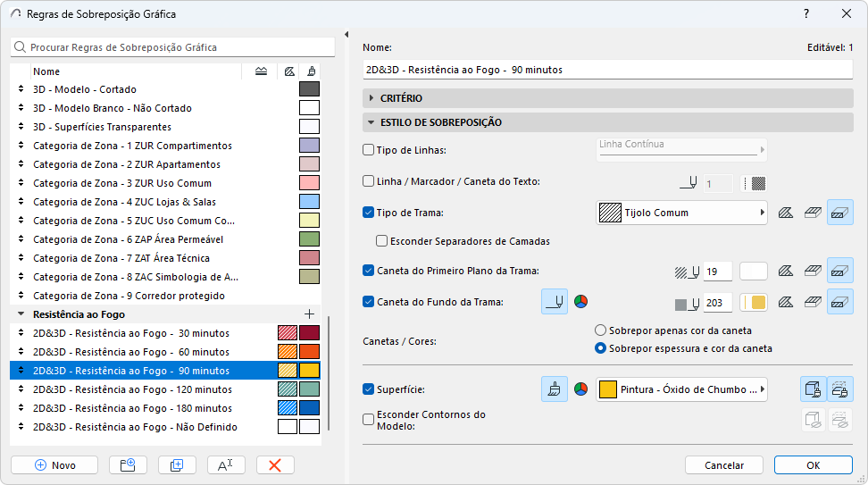
Task: Check Esconder Separadores de Camadas
Action: click(382, 240)
